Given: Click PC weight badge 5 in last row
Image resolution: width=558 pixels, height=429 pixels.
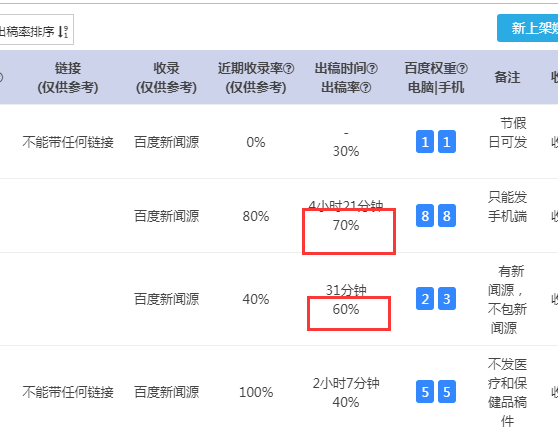Looking at the screenshot, I should [x=425, y=392].
